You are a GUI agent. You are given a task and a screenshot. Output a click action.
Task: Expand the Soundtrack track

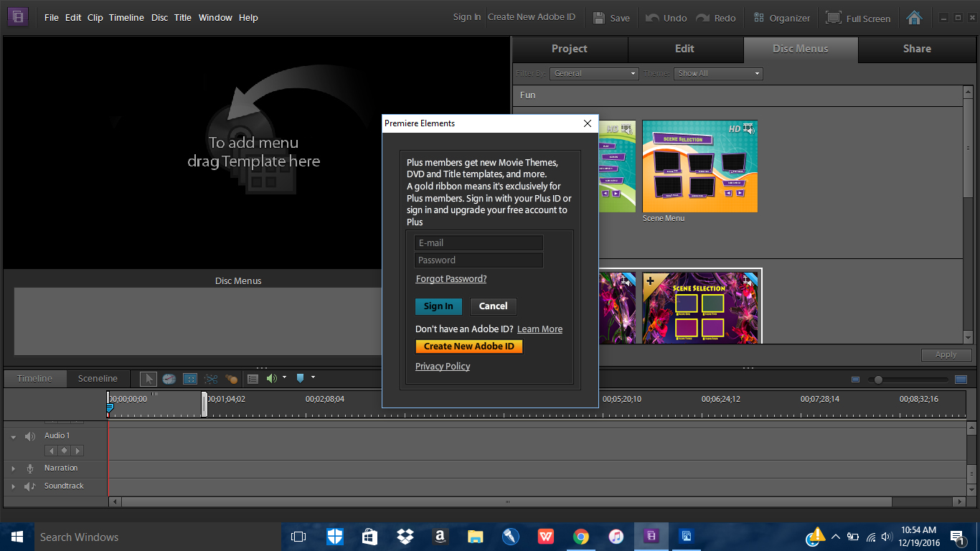point(13,486)
